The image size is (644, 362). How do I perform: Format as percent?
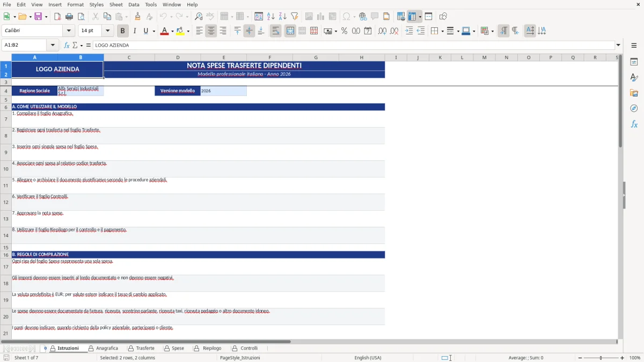coord(344,31)
